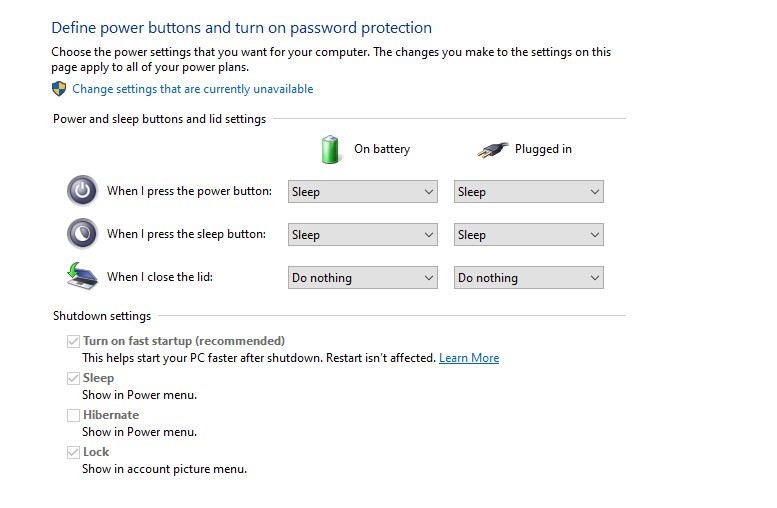Click the Shutdown settings section label

102,316
